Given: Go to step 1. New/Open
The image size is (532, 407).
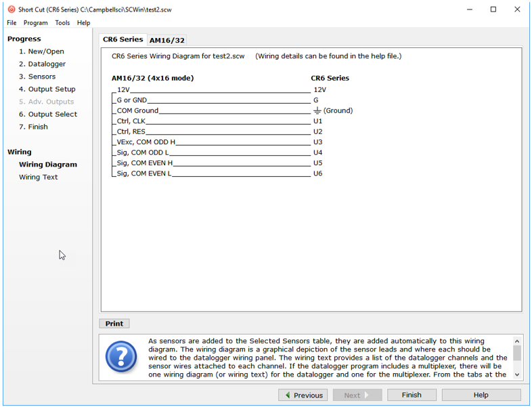Looking at the screenshot, I should [41, 51].
